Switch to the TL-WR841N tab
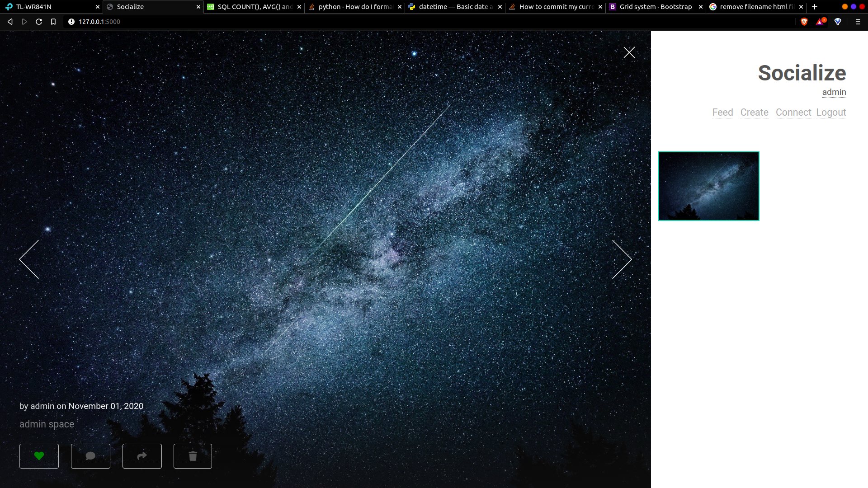 tap(34, 7)
